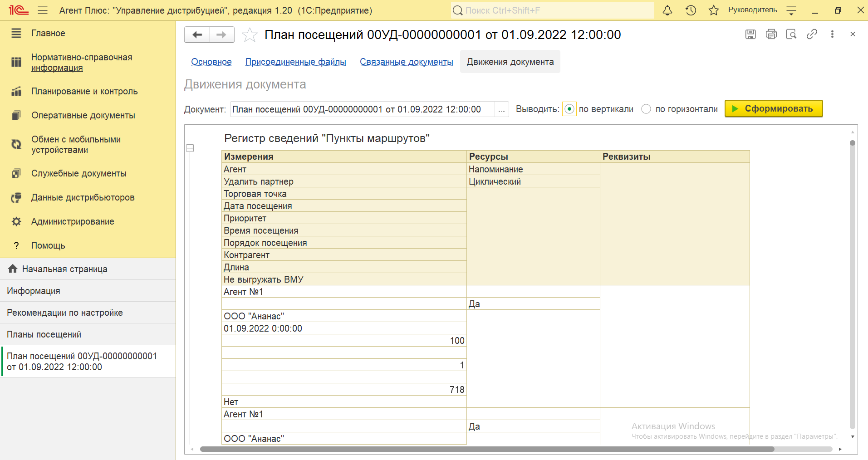This screenshot has height=460, width=868.
Task: Click the Помощь question mark icon
Action: point(16,245)
